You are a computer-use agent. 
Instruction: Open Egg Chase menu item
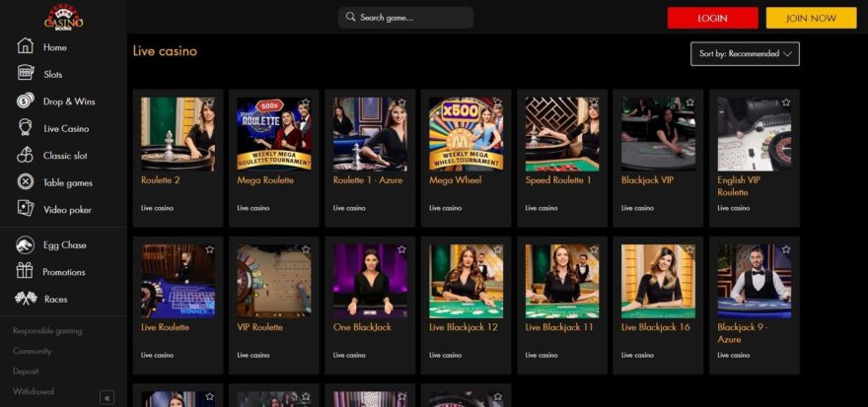pyautogui.click(x=65, y=245)
